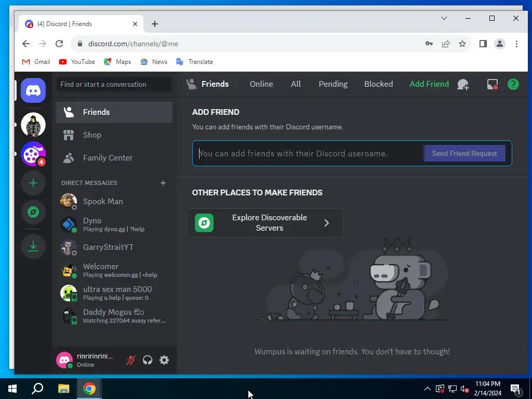Bookmark this page with star icon
Viewport: 532px width, 399px height.
[462, 44]
